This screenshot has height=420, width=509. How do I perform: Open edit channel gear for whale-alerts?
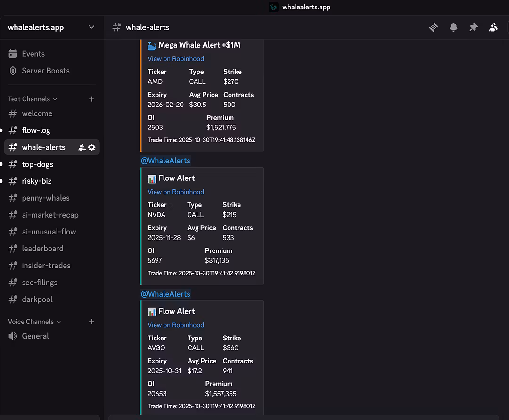point(92,147)
